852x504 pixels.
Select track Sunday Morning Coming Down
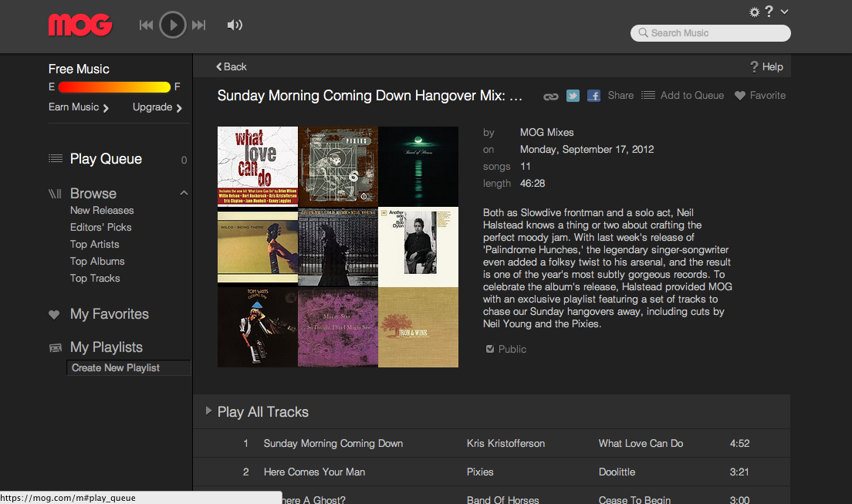333,444
